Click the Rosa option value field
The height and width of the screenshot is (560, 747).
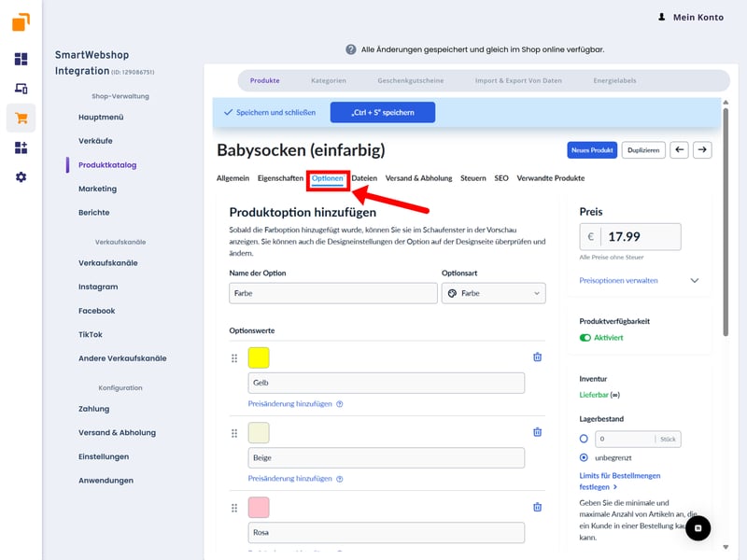point(387,532)
